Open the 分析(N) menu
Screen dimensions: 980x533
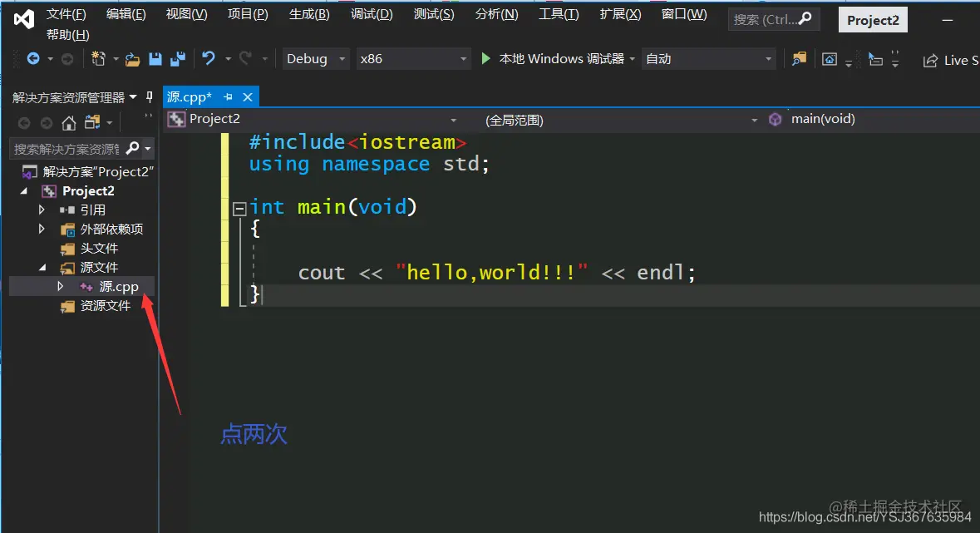pos(496,14)
